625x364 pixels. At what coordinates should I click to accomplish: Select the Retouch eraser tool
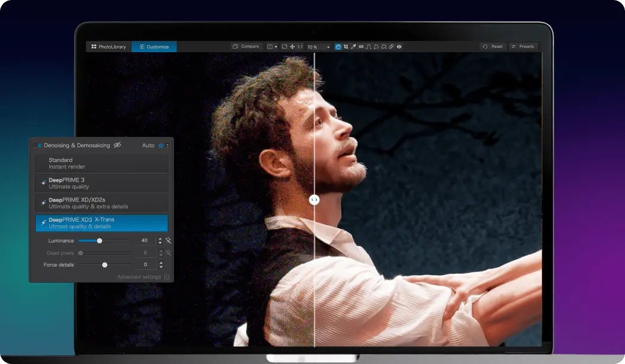point(392,46)
